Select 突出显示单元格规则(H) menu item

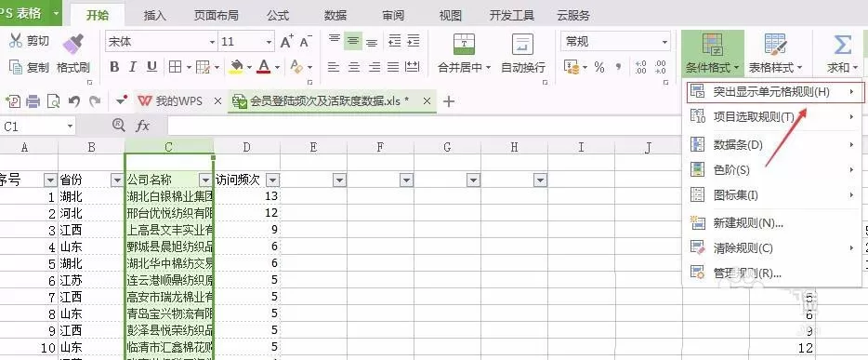(773, 92)
